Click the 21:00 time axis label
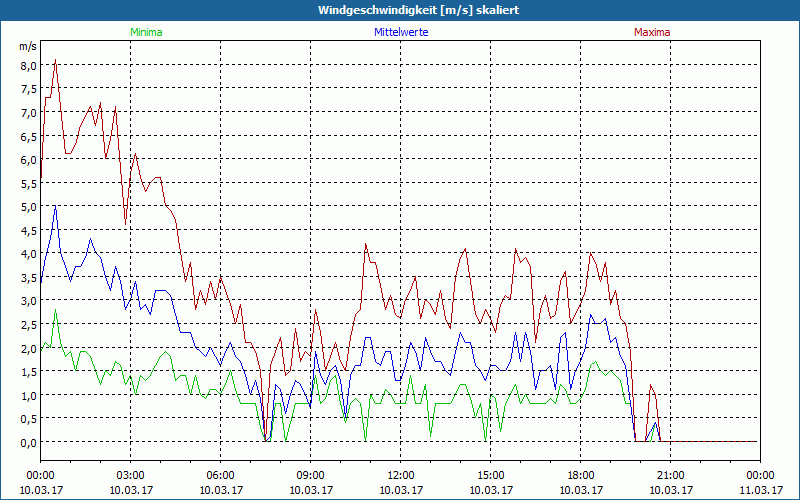800x500 pixels. [x=670, y=476]
